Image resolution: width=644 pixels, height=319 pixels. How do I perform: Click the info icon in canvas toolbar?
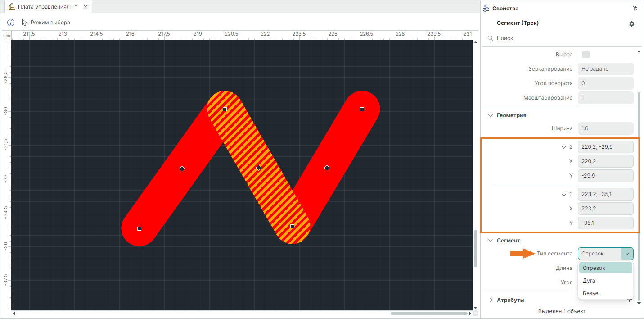[x=11, y=23]
